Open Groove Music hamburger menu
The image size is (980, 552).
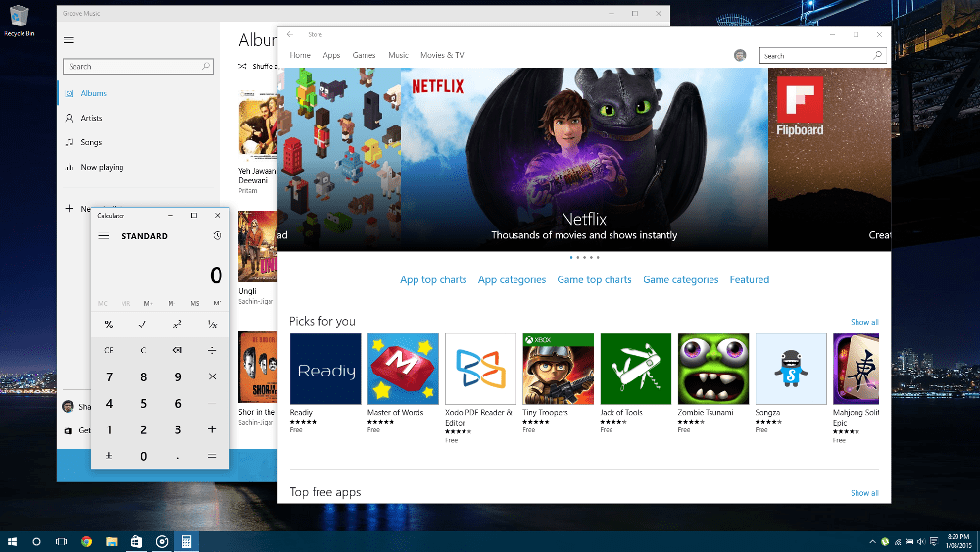(69, 40)
